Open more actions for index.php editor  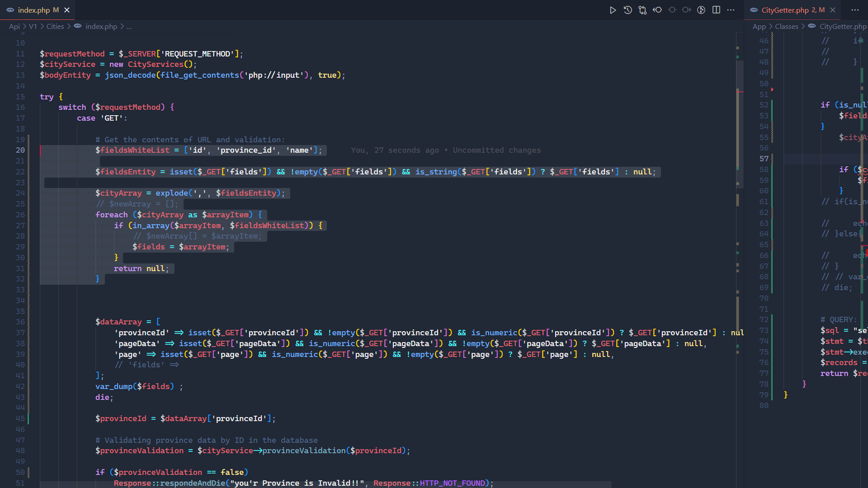point(731,10)
